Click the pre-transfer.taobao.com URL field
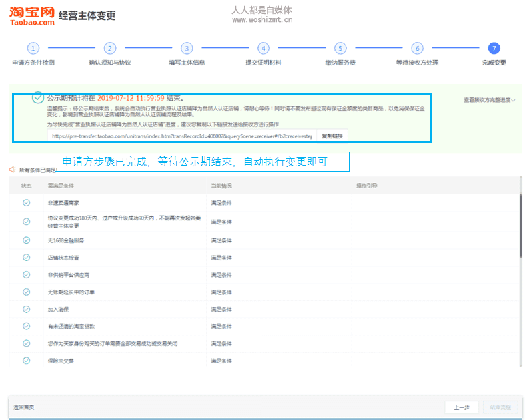 pos(180,136)
